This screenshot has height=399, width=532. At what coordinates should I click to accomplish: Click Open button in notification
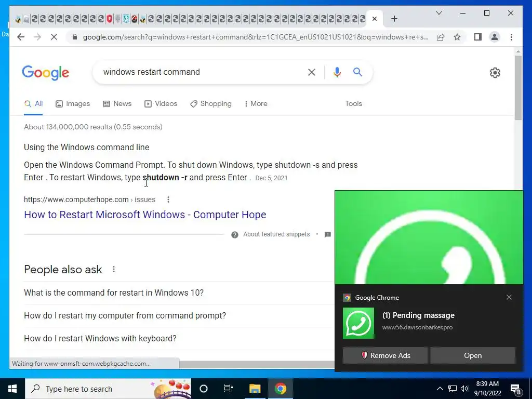(x=473, y=355)
